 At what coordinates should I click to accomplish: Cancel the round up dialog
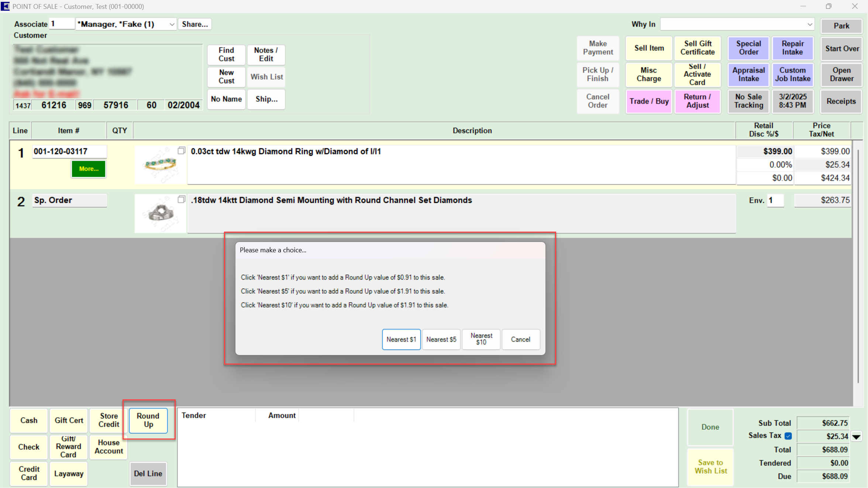pos(520,339)
